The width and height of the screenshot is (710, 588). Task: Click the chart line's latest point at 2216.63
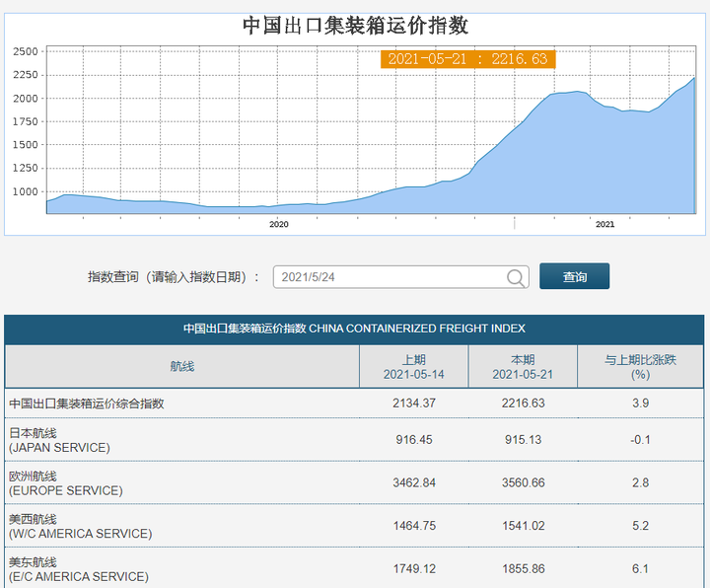[694, 78]
